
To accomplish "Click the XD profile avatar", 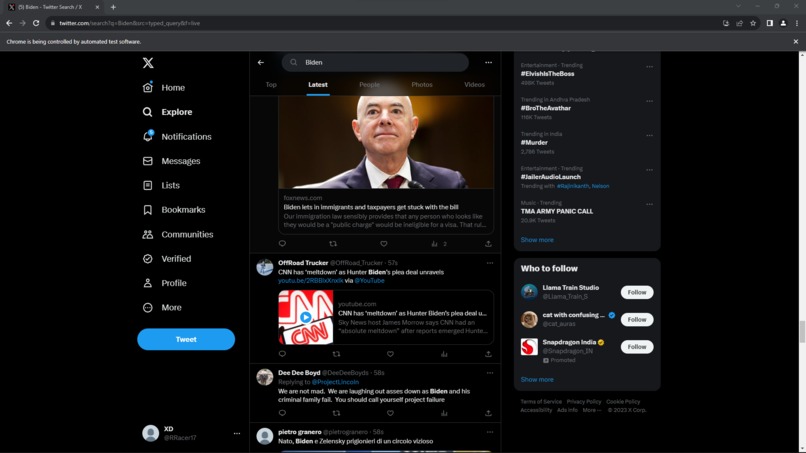I will (x=151, y=433).
